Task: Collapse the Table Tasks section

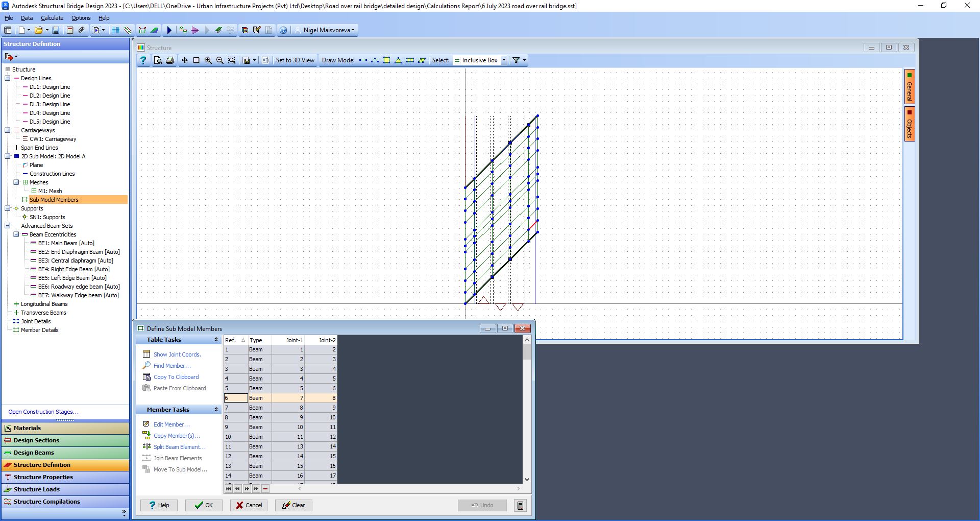Action: click(x=215, y=339)
